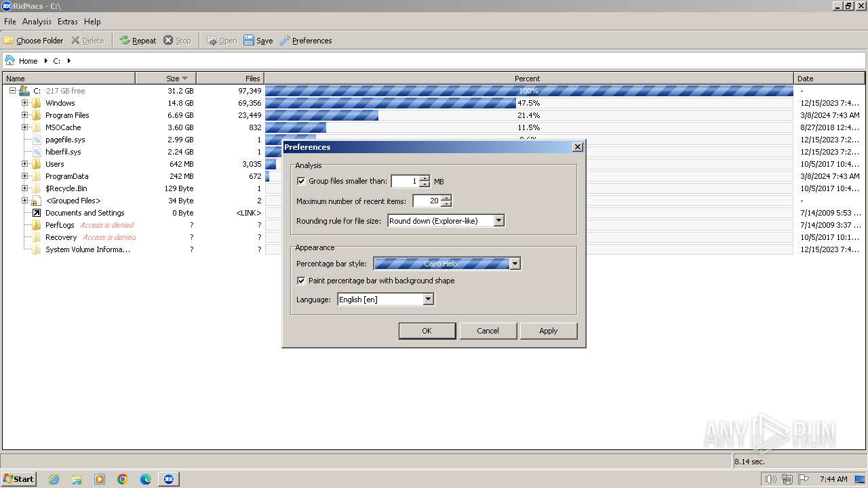Click the Program Files folder icon

click(x=37, y=115)
